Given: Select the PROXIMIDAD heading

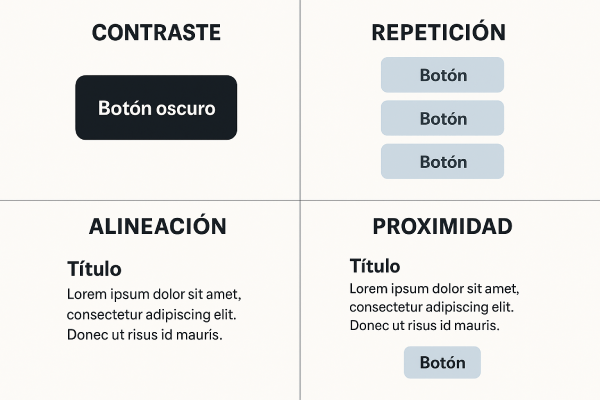Looking at the screenshot, I should click(x=442, y=226).
